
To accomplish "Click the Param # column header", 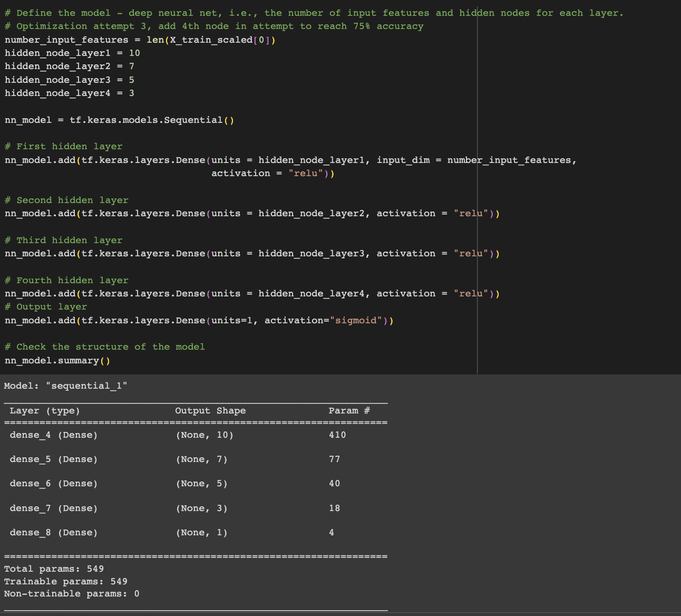I will point(349,410).
